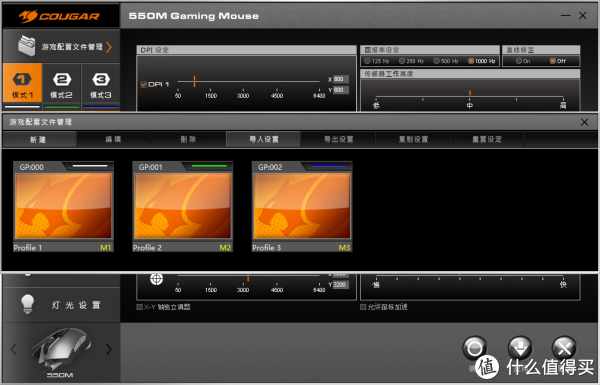Edit DPI 1 Y value field
The image size is (600, 385).
[341, 90]
